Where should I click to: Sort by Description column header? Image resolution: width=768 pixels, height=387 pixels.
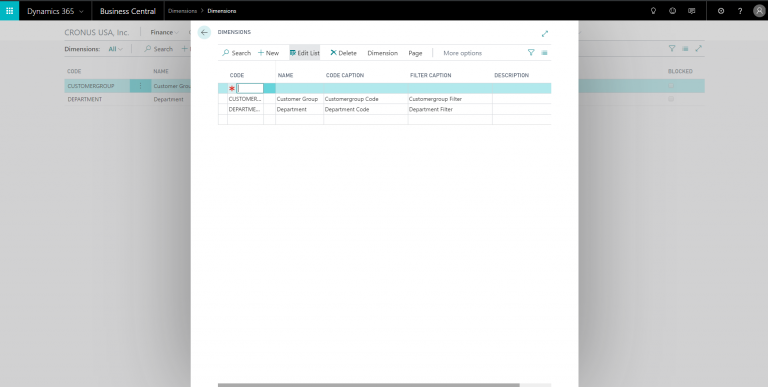[511, 75]
